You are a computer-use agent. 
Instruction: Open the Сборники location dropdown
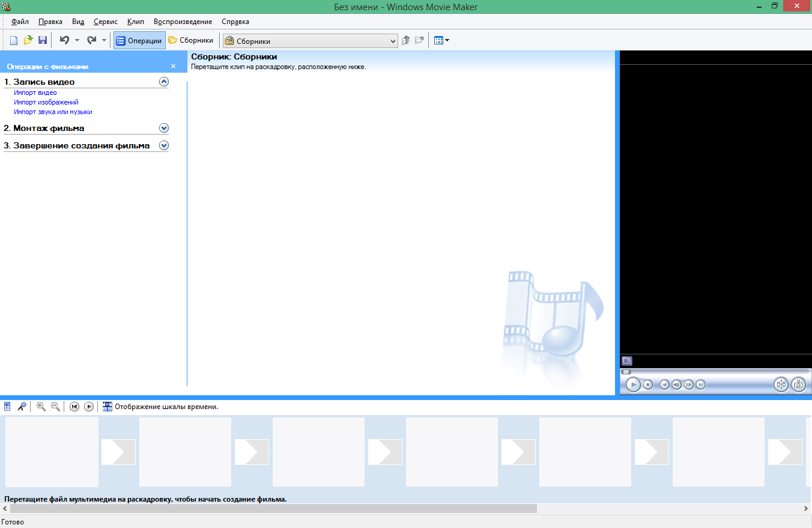[392, 40]
